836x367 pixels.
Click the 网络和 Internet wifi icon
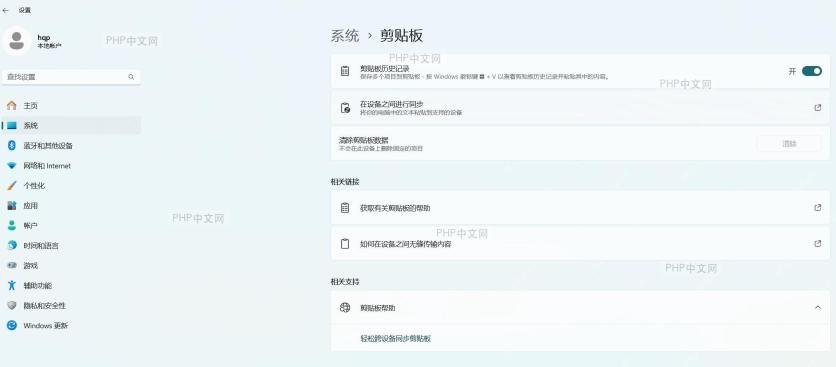(12, 166)
